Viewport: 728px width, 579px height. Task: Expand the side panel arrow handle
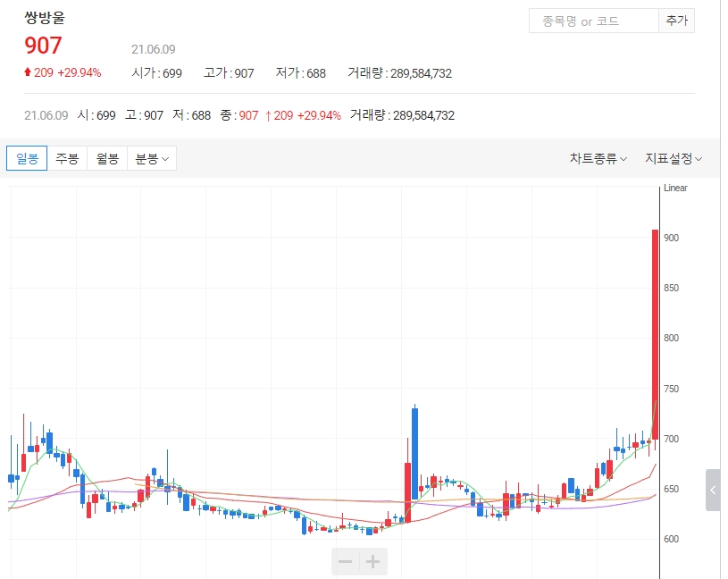[713, 490]
